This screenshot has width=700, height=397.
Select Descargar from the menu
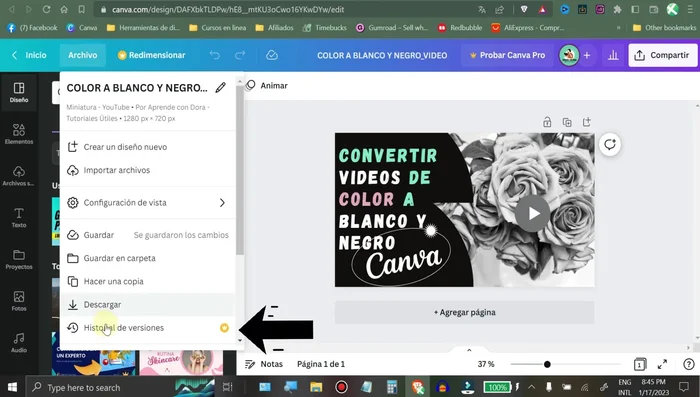point(147,305)
